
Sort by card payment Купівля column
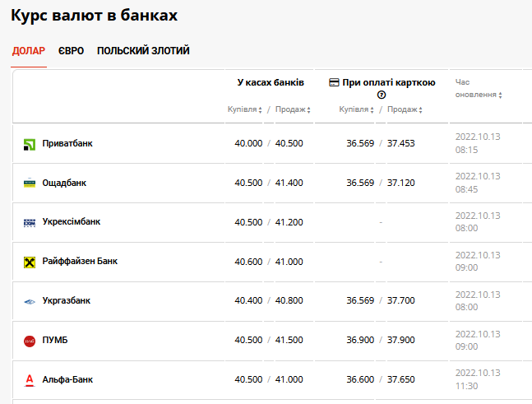click(356, 110)
